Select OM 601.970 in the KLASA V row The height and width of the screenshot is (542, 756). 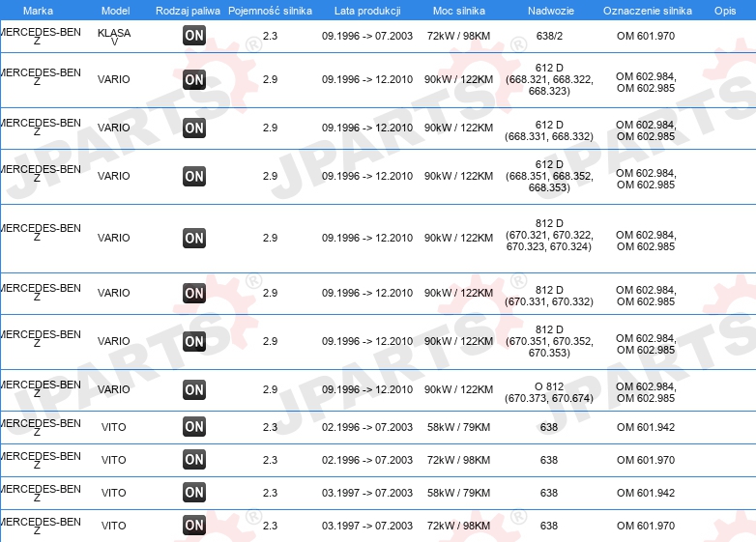click(x=646, y=36)
